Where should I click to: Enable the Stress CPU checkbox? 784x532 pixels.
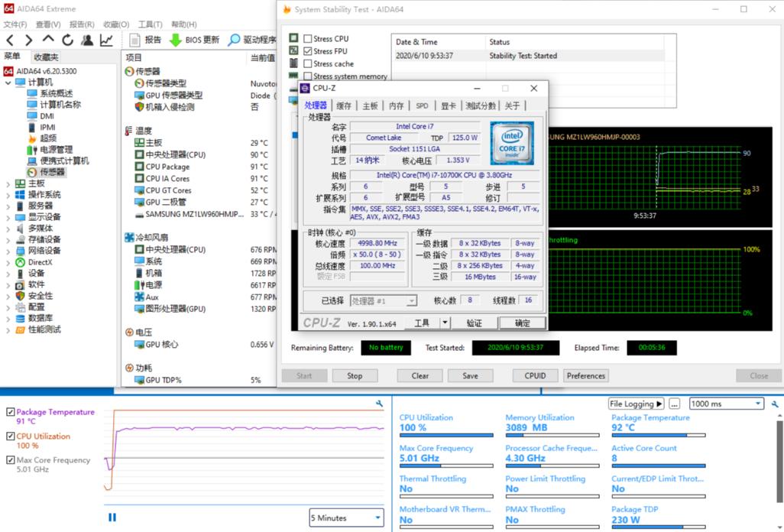coord(306,38)
